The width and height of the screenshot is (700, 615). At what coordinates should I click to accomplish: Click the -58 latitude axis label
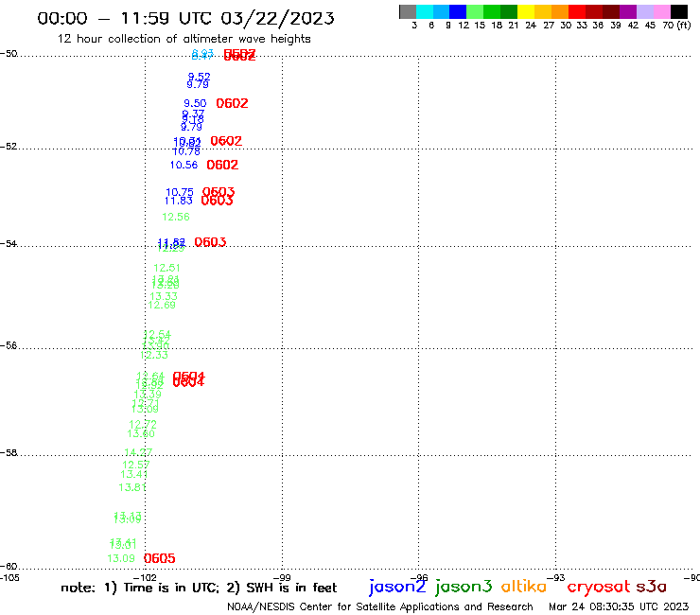point(9,453)
